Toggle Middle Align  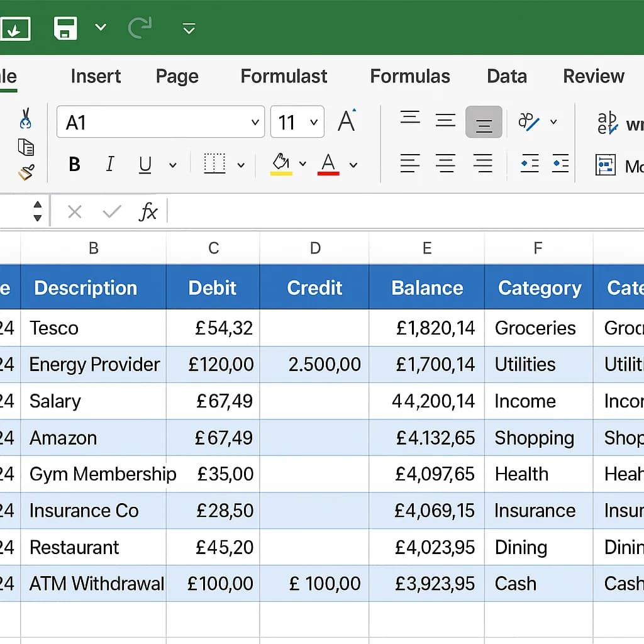click(445, 120)
